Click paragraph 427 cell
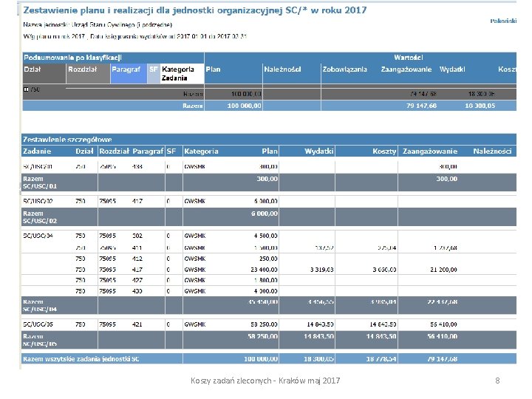Image resolution: width=532 pixels, height=399 pixels. (x=137, y=280)
